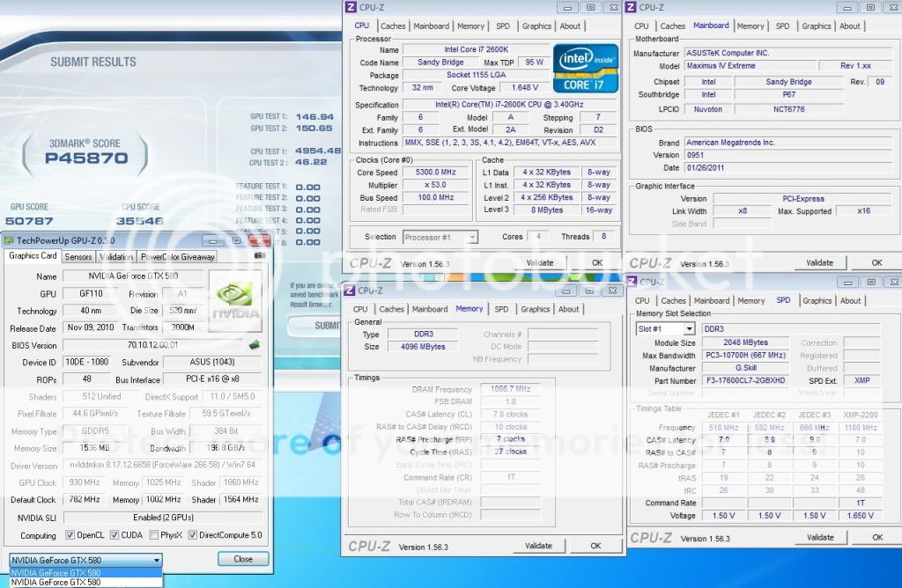902x588 pixels.
Task: Click the GPU-Z screenshot camera icon
Action: [259, 256]
